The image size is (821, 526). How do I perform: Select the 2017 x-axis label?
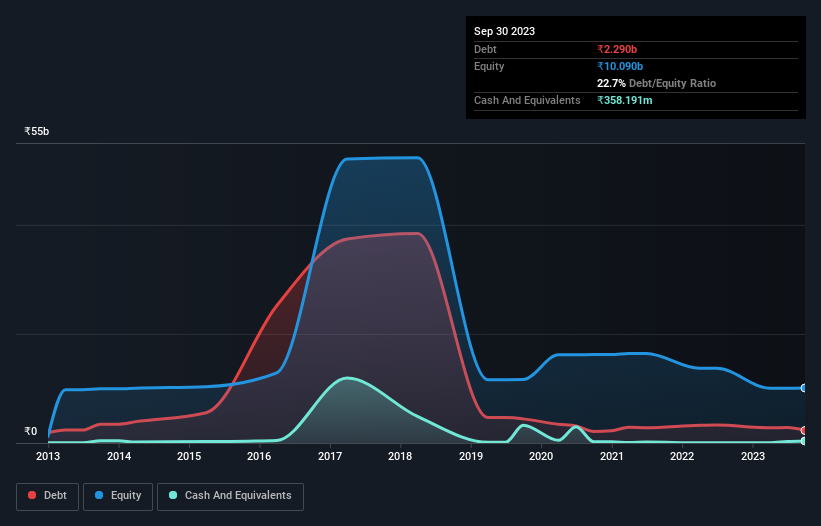tap(330, 456)
